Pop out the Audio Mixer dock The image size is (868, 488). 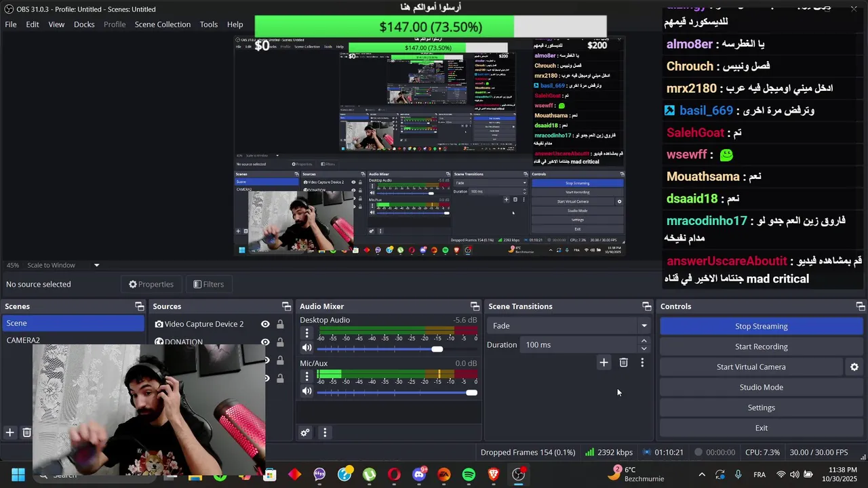coord(475,306)
